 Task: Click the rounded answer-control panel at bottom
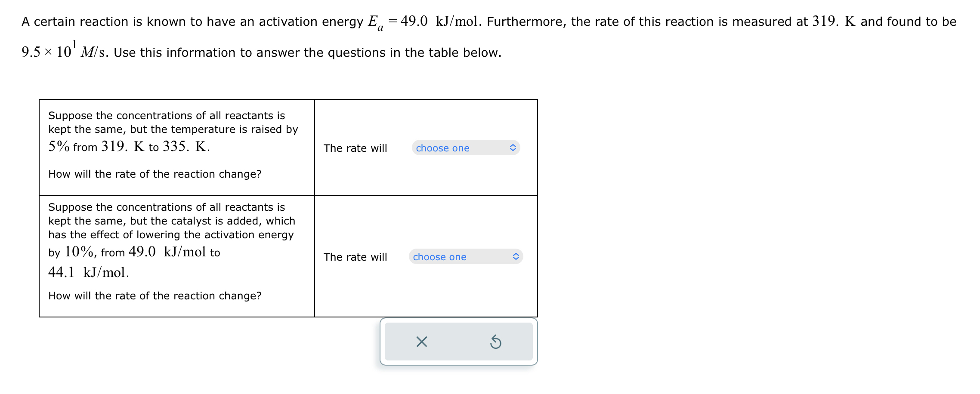pyautogui.click(x=459, y=342)
